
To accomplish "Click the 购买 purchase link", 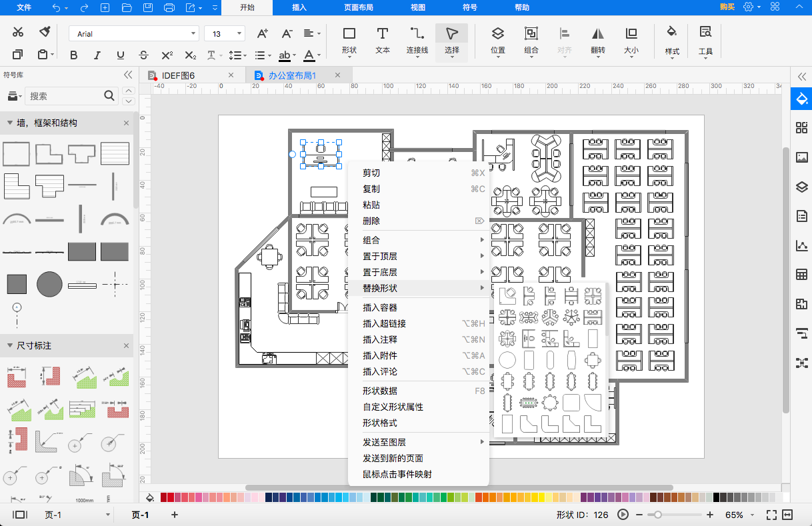I will (x=727, y=7).
